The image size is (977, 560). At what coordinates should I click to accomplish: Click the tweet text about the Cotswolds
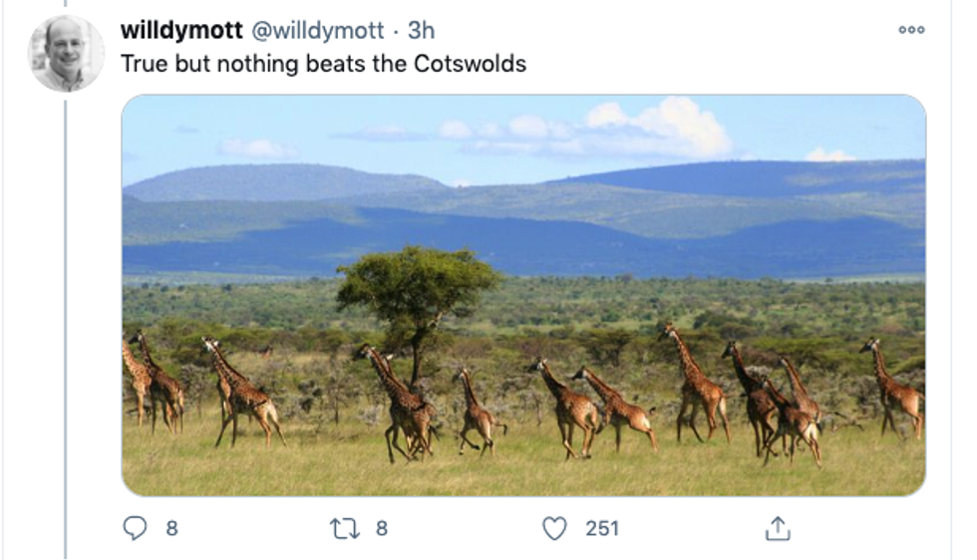(x=323, y=64)
